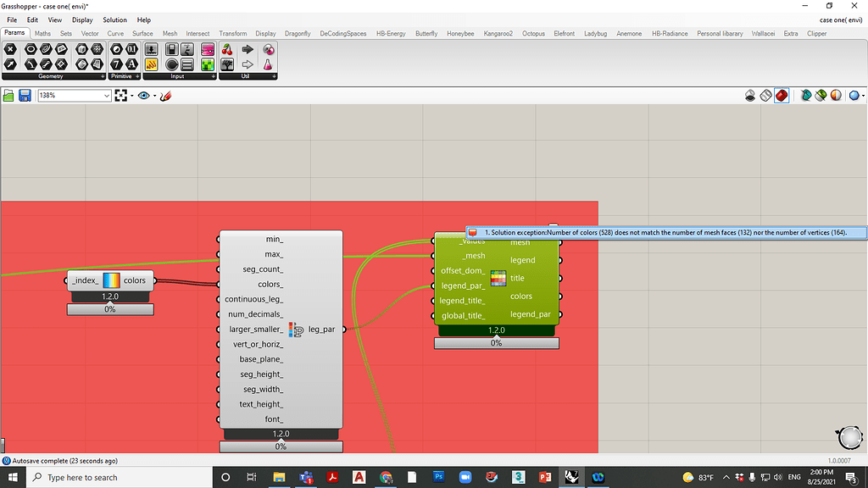Screen dimensions: 868x488
Task: Open a Grasshopper file with the open icon
Action: [x=8, y=95]
